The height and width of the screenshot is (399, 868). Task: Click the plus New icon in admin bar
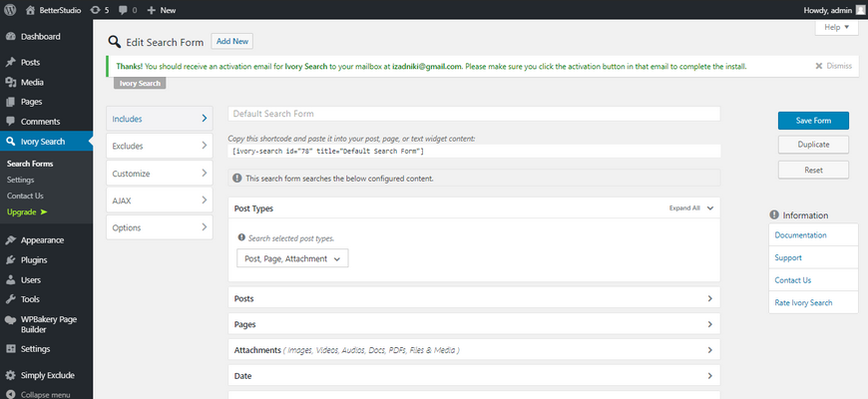click(151, 10)
